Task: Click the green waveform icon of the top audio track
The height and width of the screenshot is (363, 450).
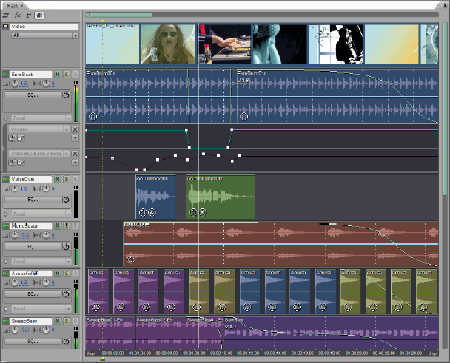Action: point(6,74)
